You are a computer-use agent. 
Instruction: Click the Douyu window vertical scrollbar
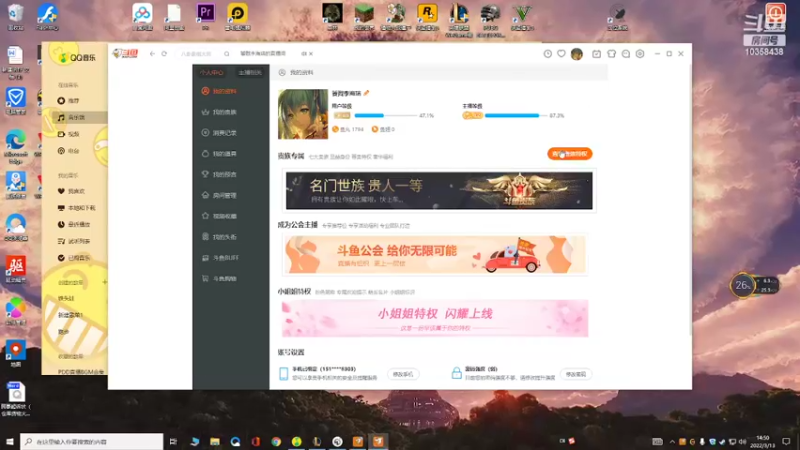[690, 199]
